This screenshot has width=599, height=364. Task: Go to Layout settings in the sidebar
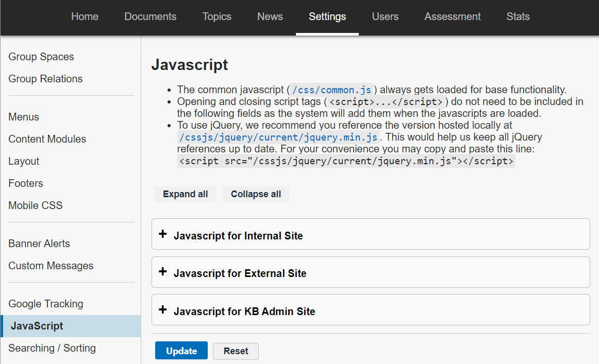24,161
